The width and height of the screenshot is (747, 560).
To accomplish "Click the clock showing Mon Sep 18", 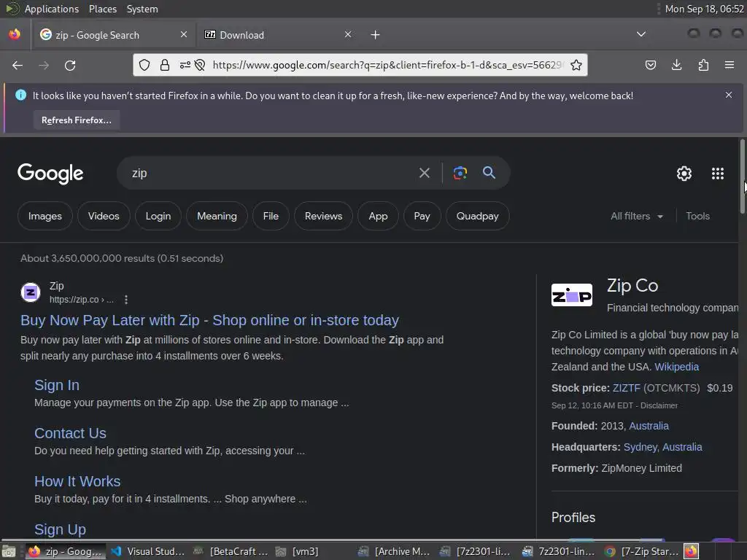I will [x=704, y=9].
